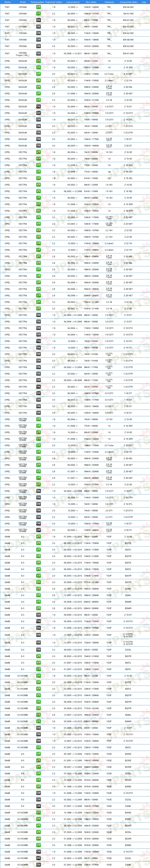Click diesel ON icon in Croma 939 A2.000 row

pos(38,33)
